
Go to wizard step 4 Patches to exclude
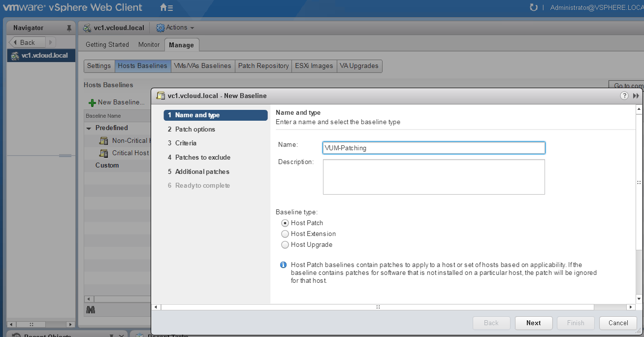(216, 158)
